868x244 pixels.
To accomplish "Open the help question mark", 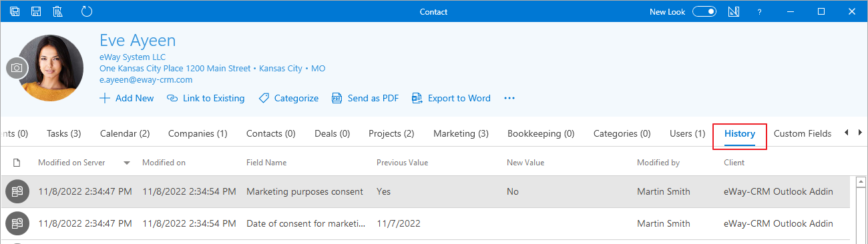I will coord(760,12).
